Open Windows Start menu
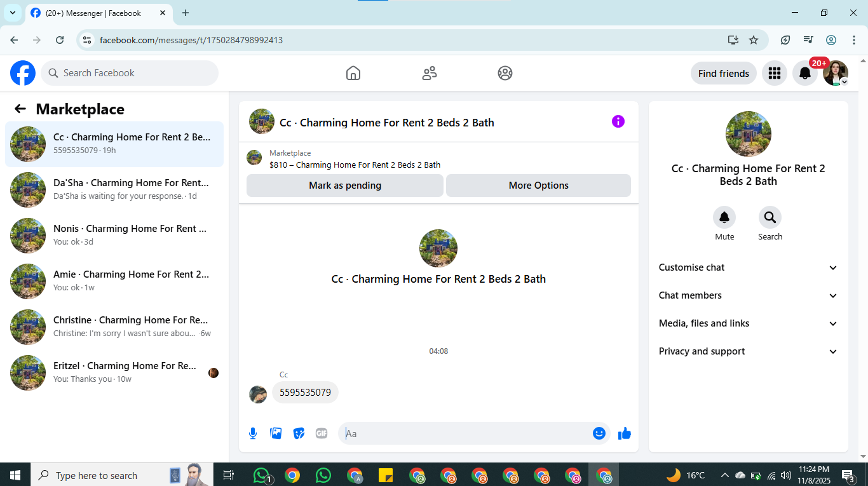 pos(15,475)
